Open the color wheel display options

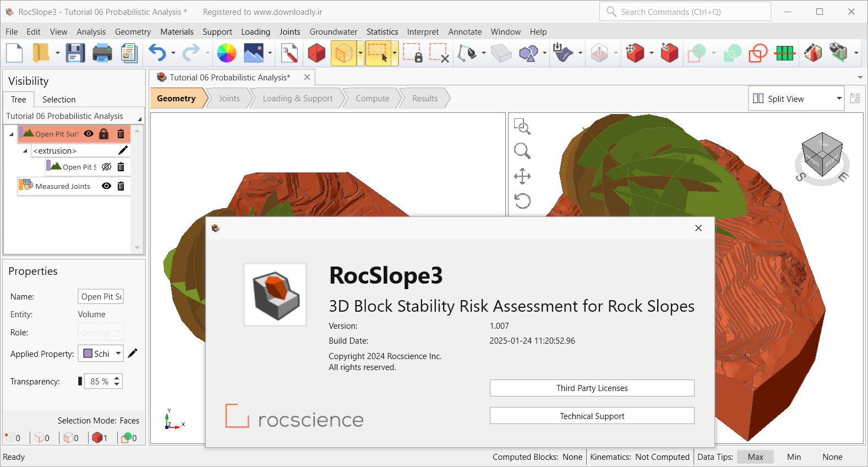[227, 53]
